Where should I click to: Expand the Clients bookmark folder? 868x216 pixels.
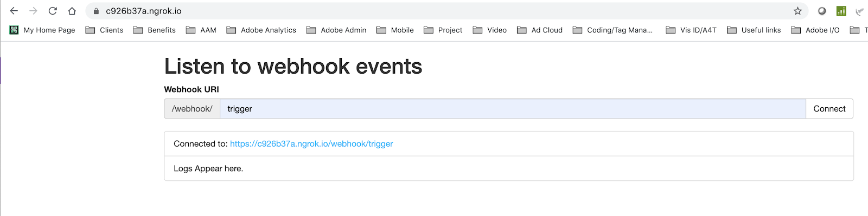coord(105,30)
